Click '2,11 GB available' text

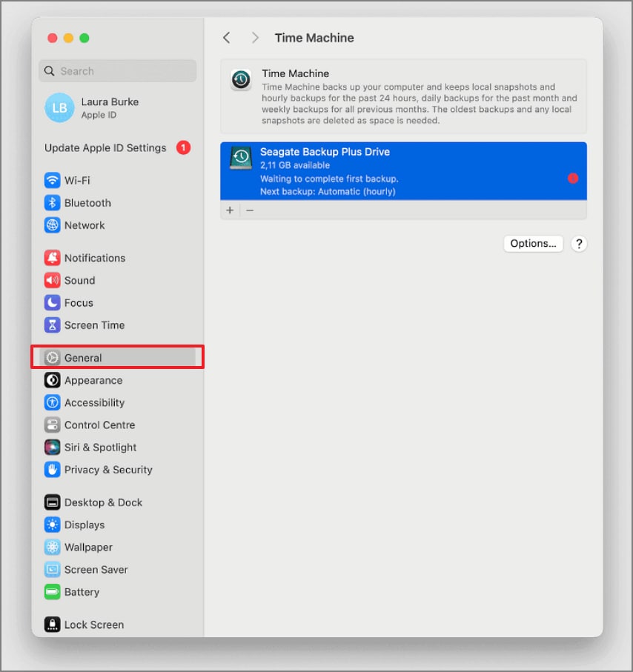click(x=295, y=165)
